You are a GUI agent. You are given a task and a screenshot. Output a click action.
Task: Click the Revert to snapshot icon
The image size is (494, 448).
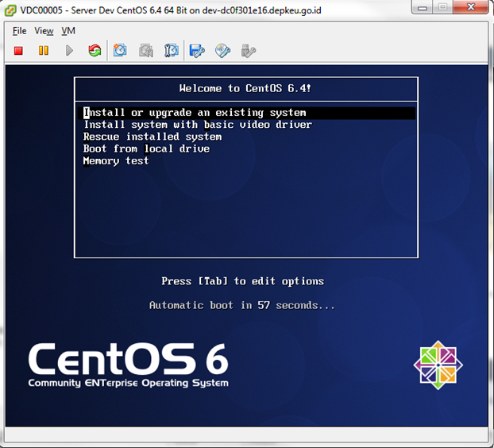pos(146,51)
